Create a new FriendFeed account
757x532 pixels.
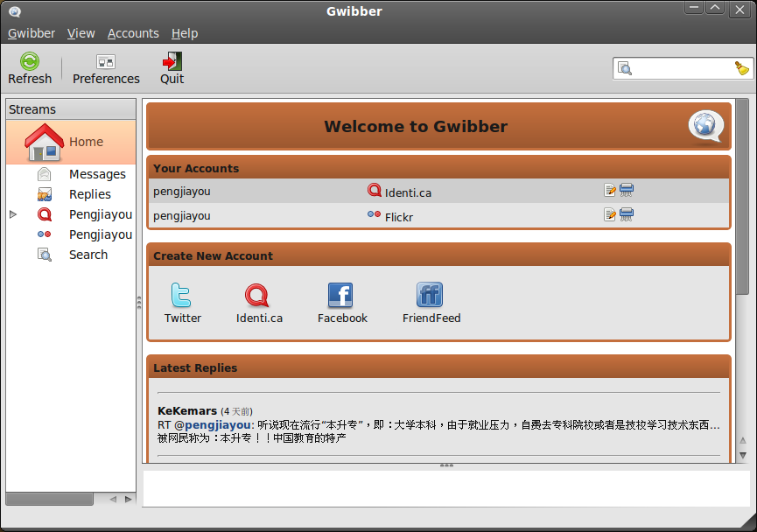click(431, 303)
